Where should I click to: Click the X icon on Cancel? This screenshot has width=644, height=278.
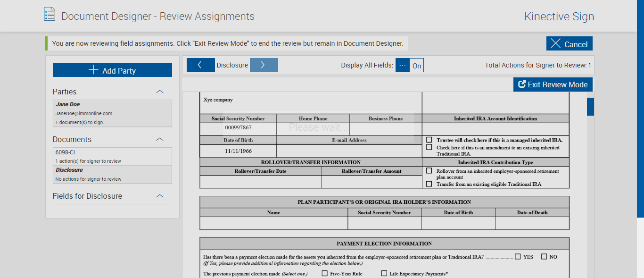[x=556, y=43]
